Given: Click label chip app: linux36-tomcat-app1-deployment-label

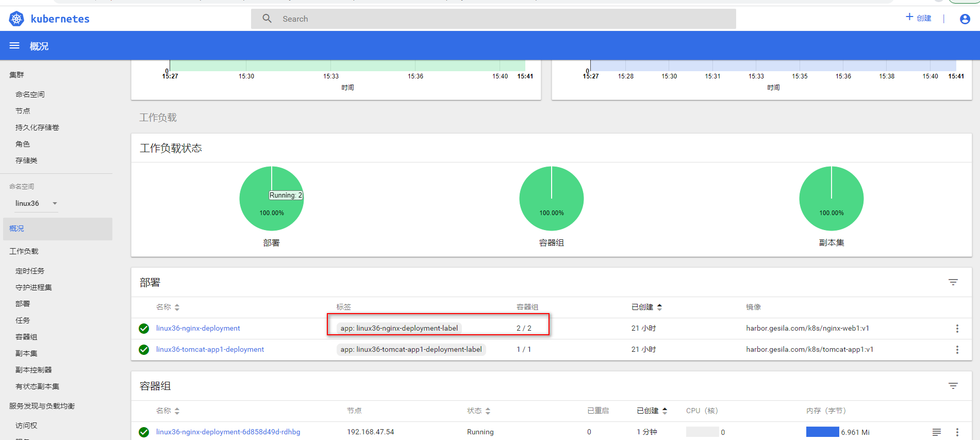Looking at the screenshot, I should coord(411,349).
